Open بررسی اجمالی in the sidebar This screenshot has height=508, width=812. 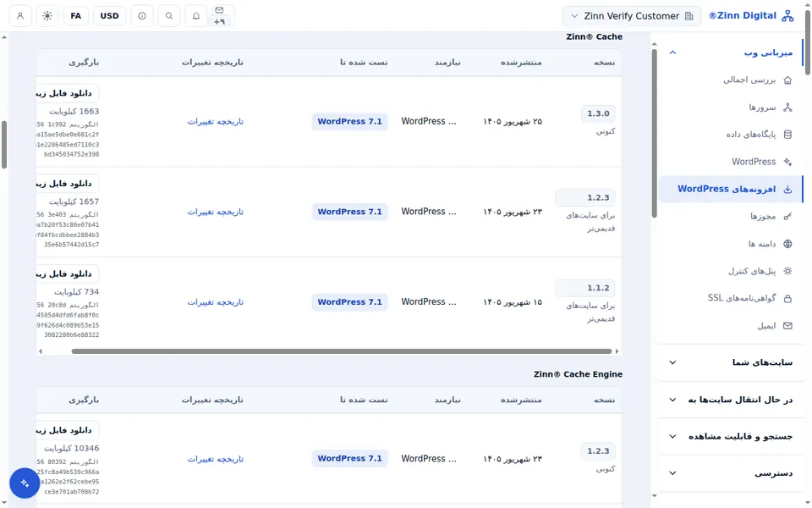(731, 80)
